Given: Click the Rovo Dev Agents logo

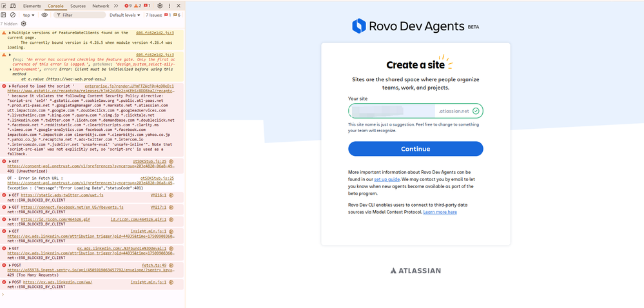Looking at the screenshot, I should [416, 26].
